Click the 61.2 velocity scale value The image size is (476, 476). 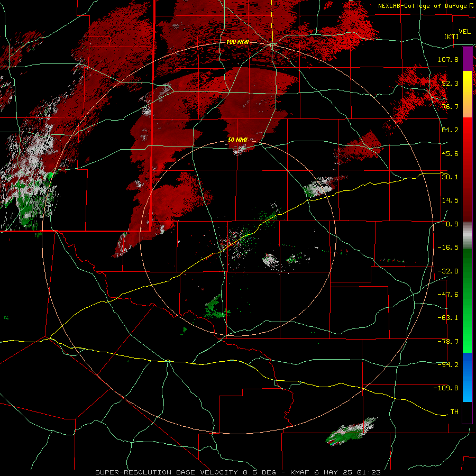tap(450, 130)
